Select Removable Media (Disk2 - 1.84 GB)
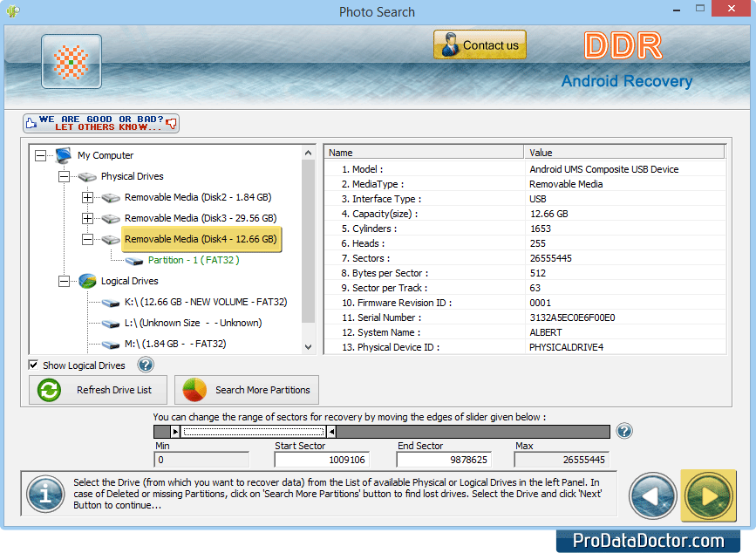 [x=198, y=197]
